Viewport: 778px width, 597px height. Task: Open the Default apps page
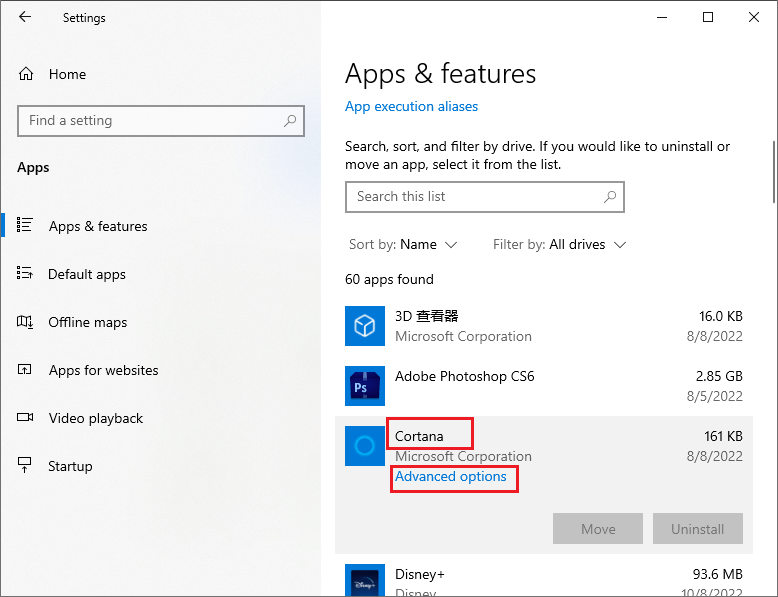click(x=87, y=274)
